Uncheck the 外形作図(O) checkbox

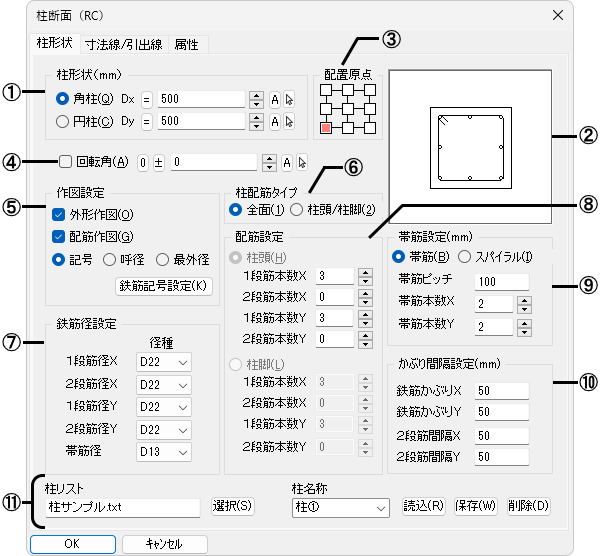[59, 214]
